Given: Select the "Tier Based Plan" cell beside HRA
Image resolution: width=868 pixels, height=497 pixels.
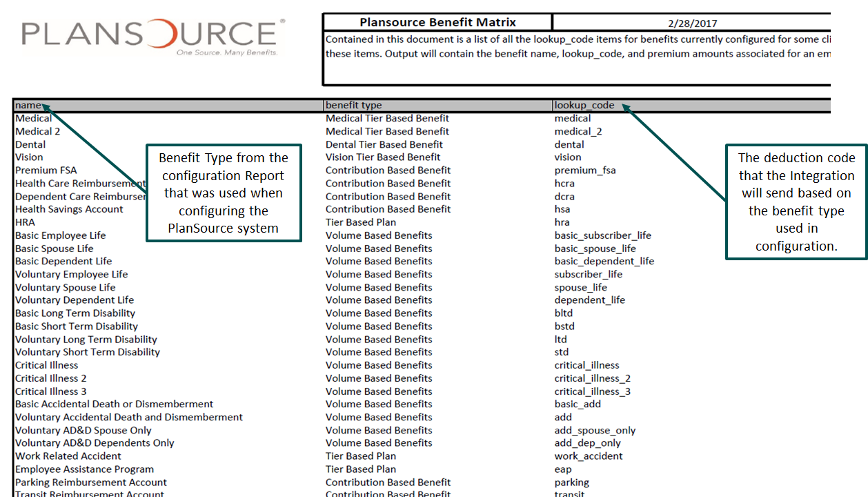Looking at the screenshot, I should click(x=362, y=222).
